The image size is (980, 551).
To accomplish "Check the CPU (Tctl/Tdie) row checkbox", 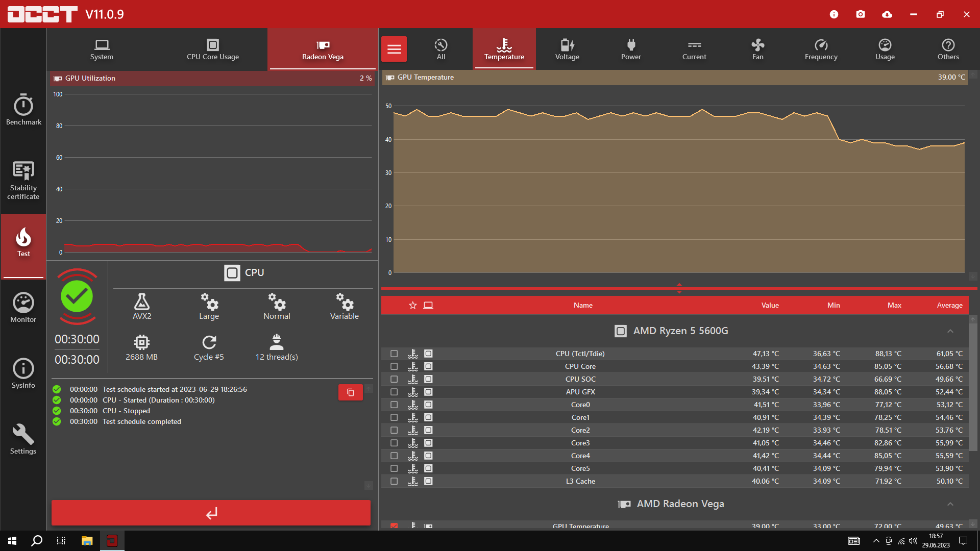I will click(x=394, y=354).
